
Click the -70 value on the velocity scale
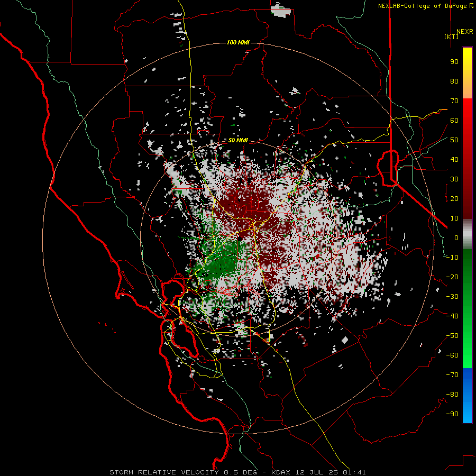pyautogui.click(x=452, y=375)
